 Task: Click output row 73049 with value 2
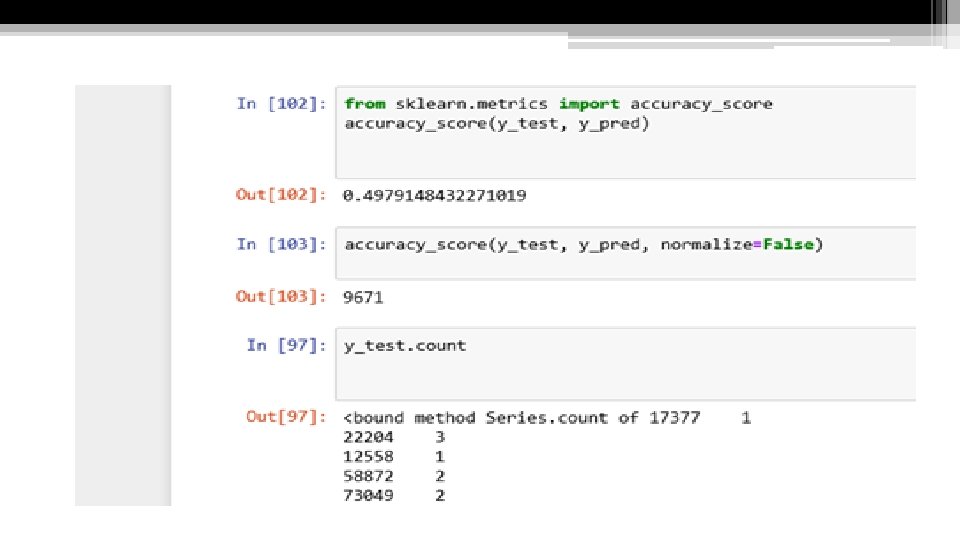click(394, 495)
